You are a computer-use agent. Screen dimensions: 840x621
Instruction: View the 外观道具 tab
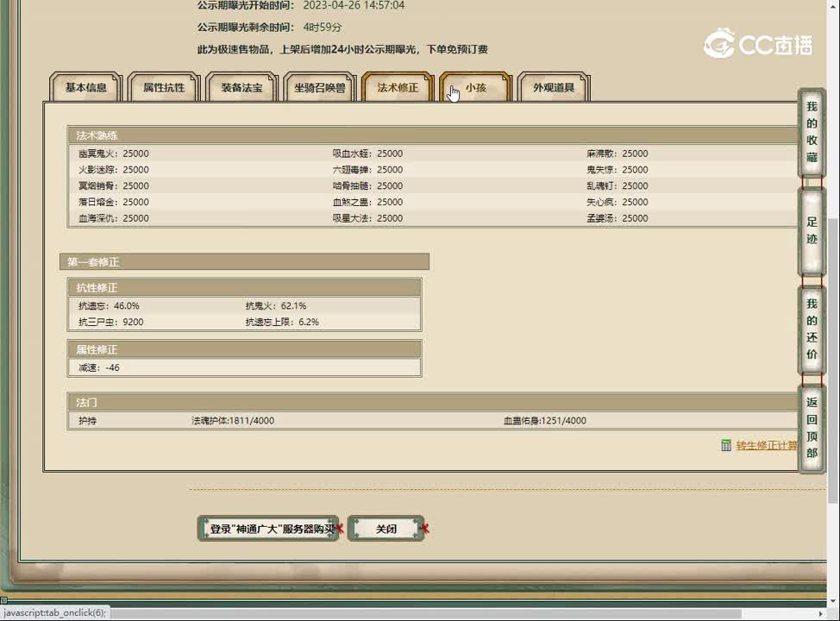553,87
